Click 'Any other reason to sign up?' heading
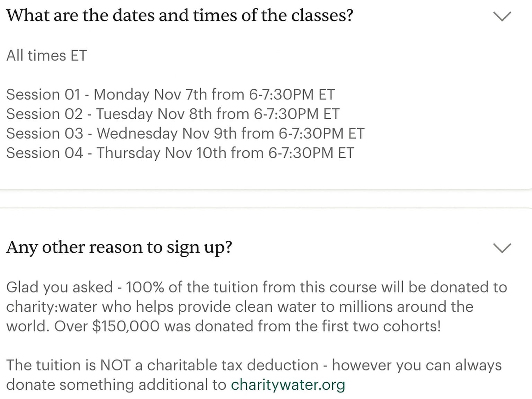This screenshot has height=399, width=532. point(119,248)
